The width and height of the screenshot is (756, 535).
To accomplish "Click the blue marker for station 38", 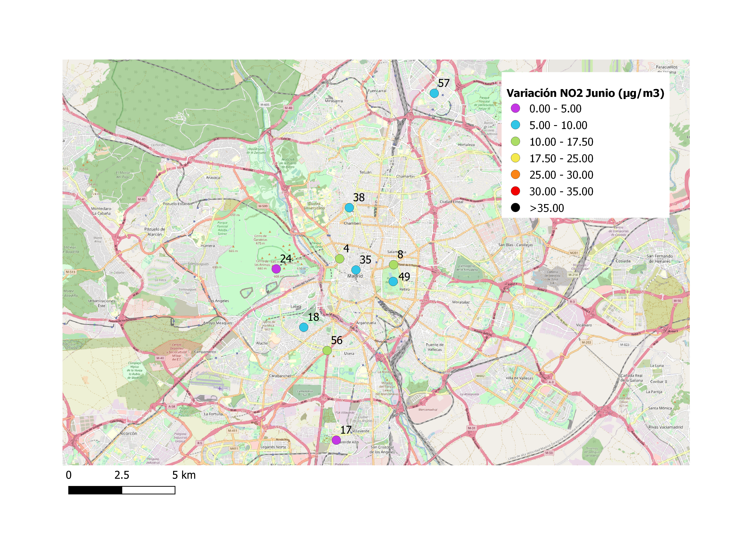I will click(x=349, y=208).
